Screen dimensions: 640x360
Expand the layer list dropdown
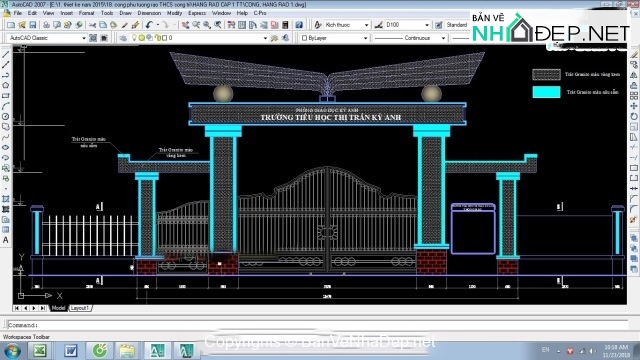coord(265,38)
